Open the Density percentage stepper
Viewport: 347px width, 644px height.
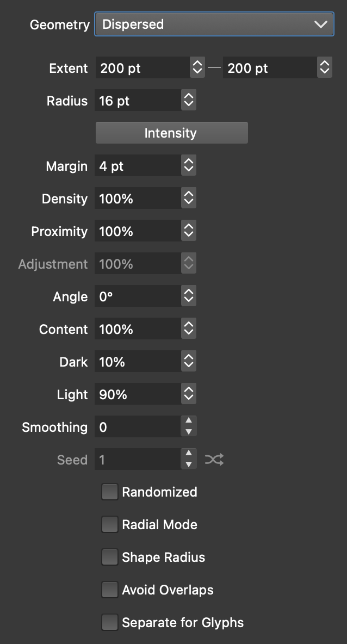[x=189, y=199]
